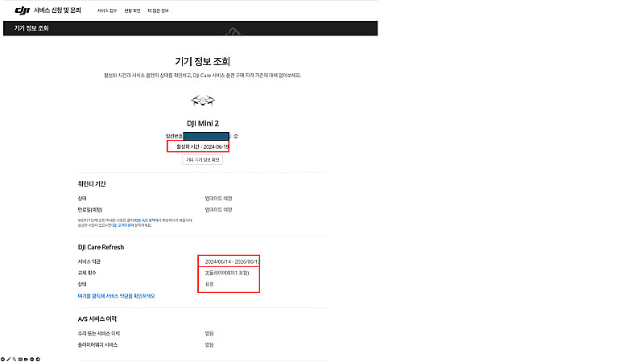Click the DJI Mini 2 product name
644x362 pixels.
(203, 123)
